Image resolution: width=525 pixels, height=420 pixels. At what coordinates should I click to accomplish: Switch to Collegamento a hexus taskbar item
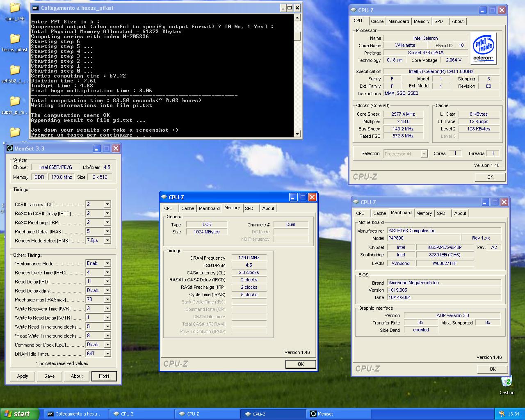click(76, 414)
